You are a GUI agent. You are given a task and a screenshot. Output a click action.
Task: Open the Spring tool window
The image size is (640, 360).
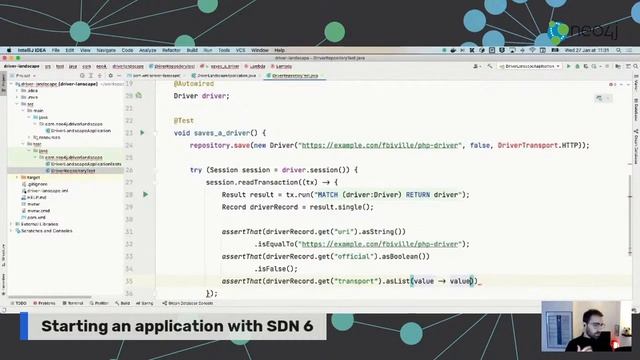point(145,303)
